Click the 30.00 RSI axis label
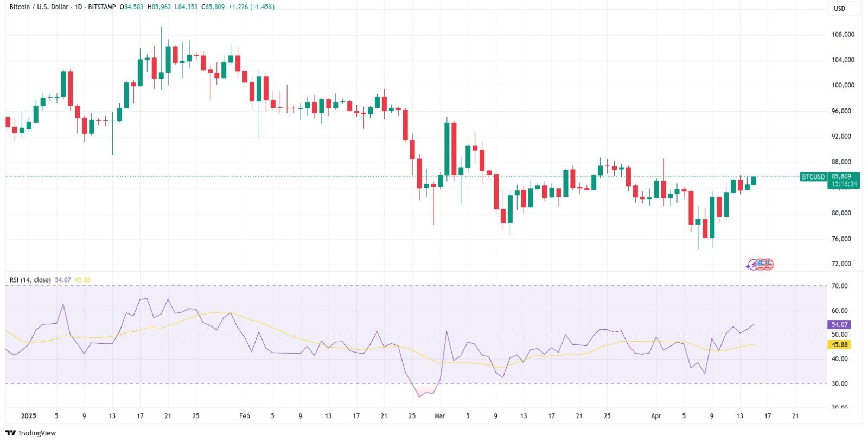This screenshot has width=868, height=442. [839, 383]
